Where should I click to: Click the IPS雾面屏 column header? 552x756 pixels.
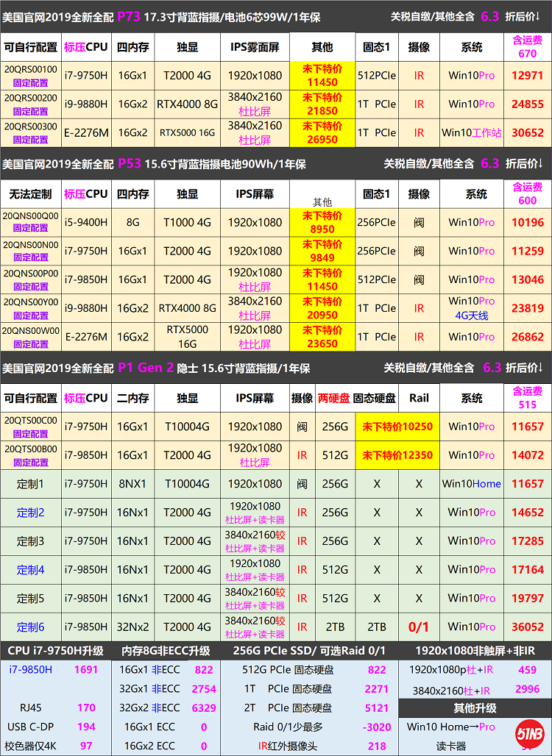(x=255, y=47)
